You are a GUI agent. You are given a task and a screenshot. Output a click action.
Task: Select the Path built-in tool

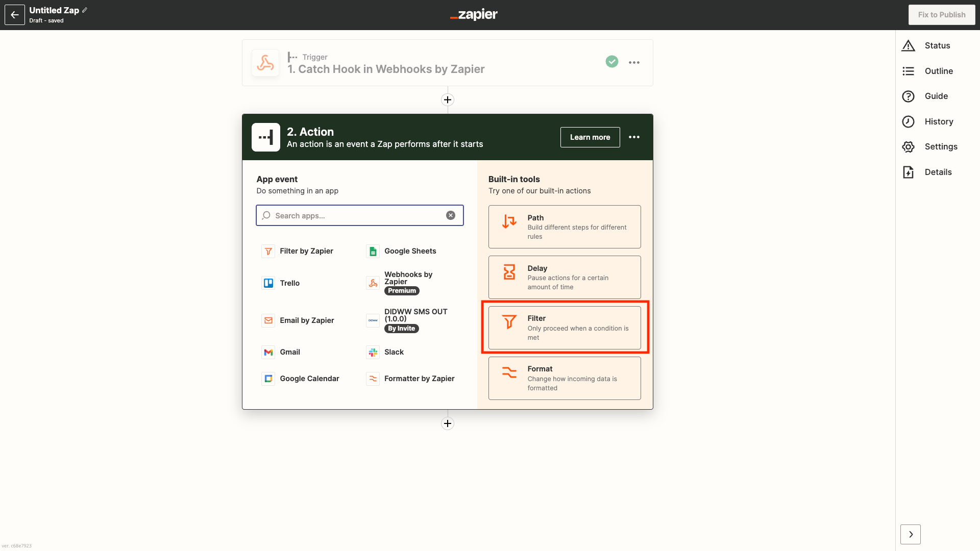pyautogui.click(x=565, y=227)
